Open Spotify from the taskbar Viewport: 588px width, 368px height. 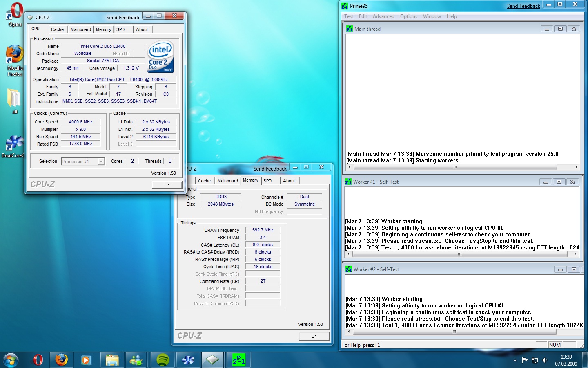click(163, 360)
